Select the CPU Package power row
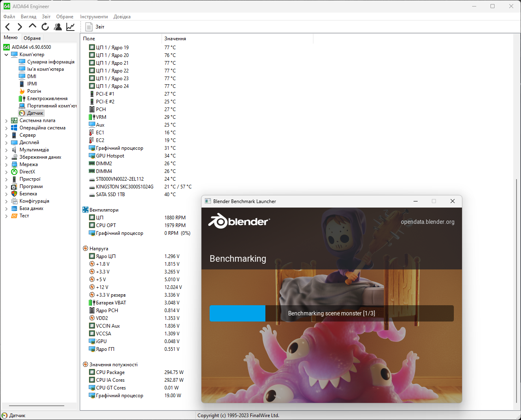Viewport: 521px width, 420px height. coord(136,372)
